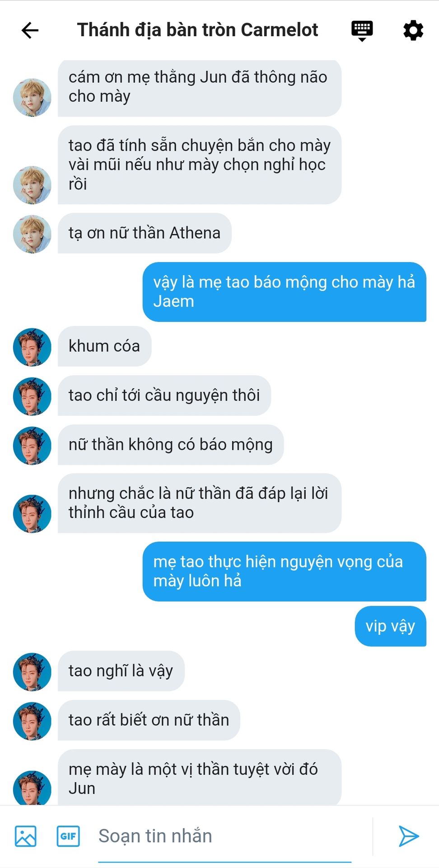Tap the image attachment icon

click(26, 836)
